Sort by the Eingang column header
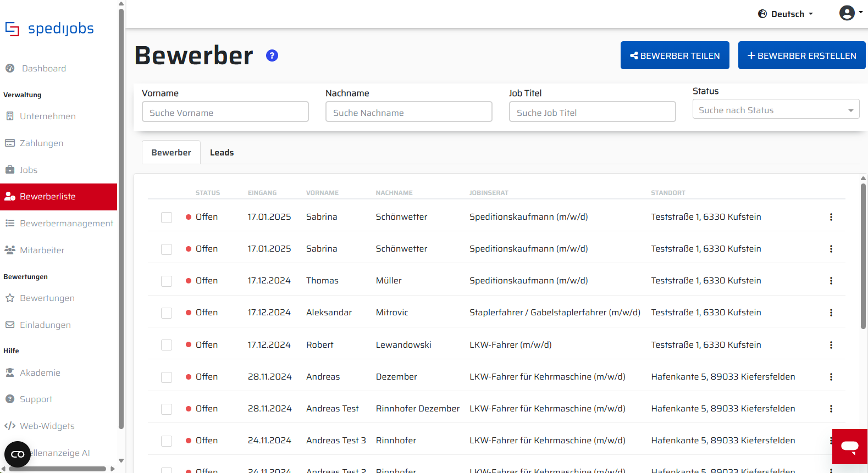This screenshot has width=868, height=473. pos(262,193)
